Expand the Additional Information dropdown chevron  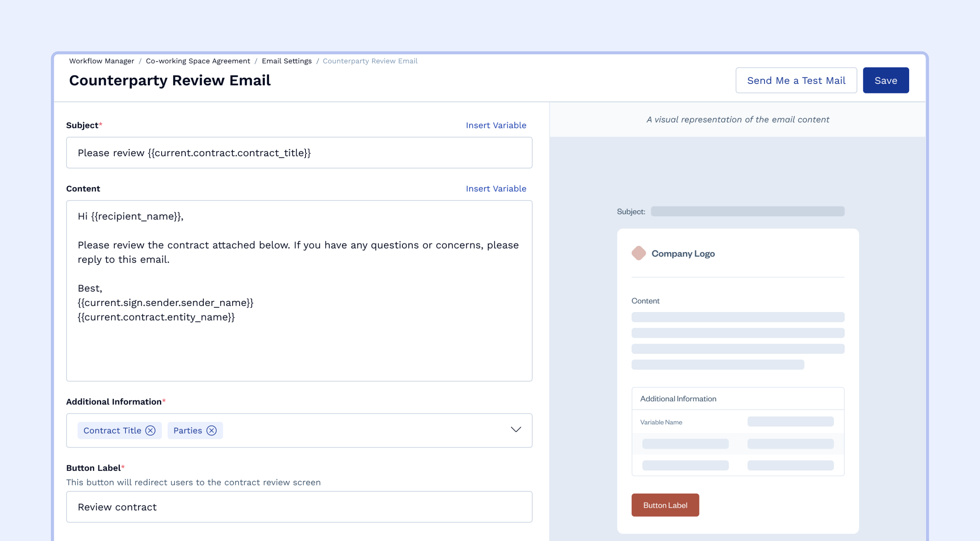pos(516,430)
